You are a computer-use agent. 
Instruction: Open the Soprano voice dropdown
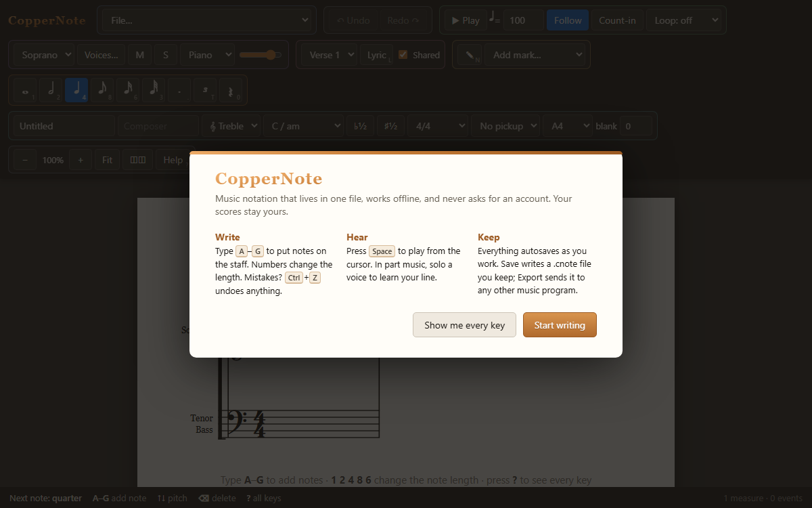click(44, 55)
